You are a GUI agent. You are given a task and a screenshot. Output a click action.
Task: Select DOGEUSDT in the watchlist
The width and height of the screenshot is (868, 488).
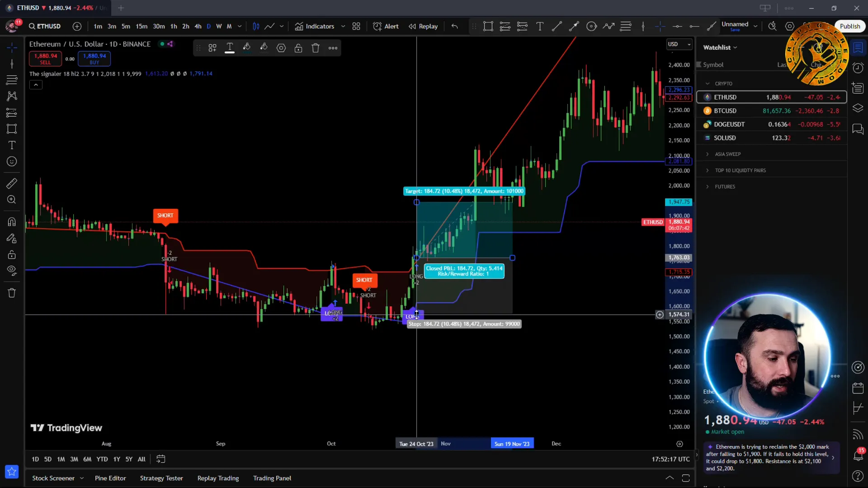click(x=772, y=124)
